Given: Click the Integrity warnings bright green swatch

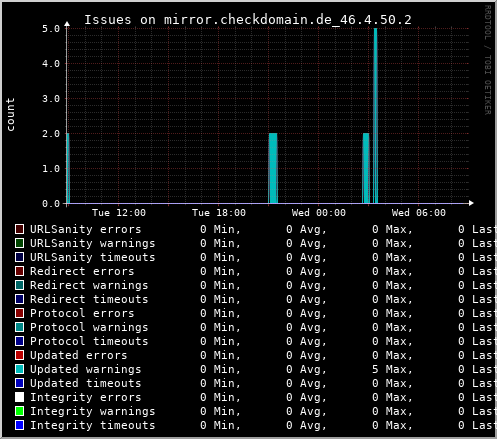Looking at the screenshot, I should pos(20,411).
